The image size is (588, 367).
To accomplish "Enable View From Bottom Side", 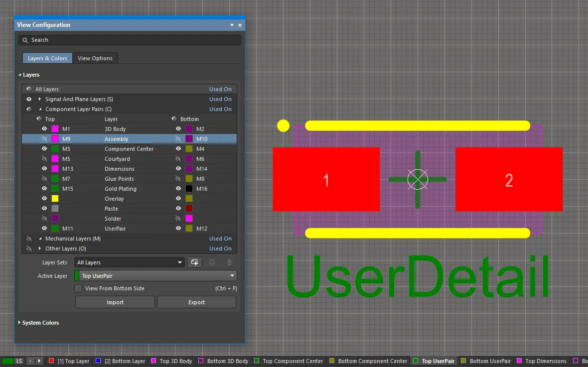I will point(78,288).
